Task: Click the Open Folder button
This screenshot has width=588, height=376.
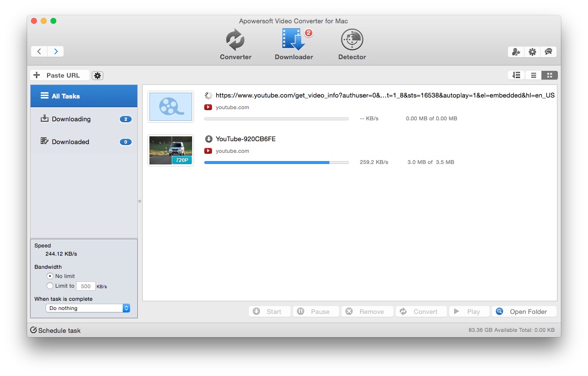Action: (x=524, y=311)
